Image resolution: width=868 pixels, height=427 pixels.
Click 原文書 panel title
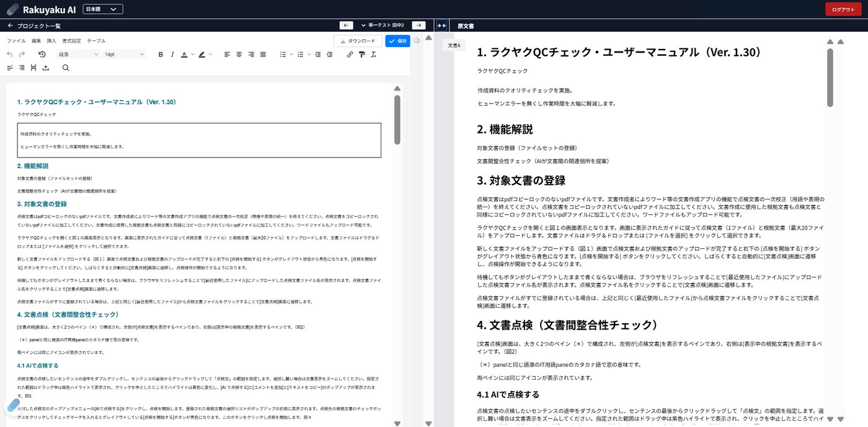click(x=466, y=26)
